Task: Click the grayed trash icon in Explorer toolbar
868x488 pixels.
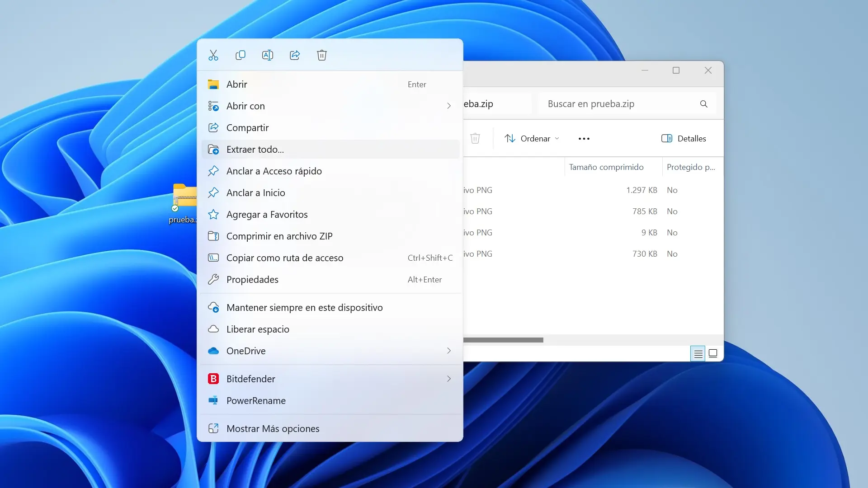Action: tap(475, 138)
